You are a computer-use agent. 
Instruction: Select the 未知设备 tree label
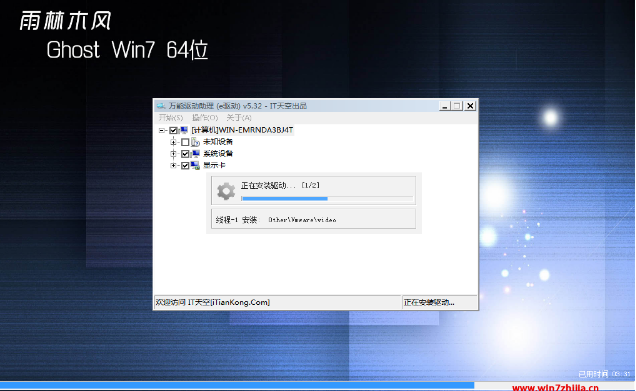click(218, 142)
